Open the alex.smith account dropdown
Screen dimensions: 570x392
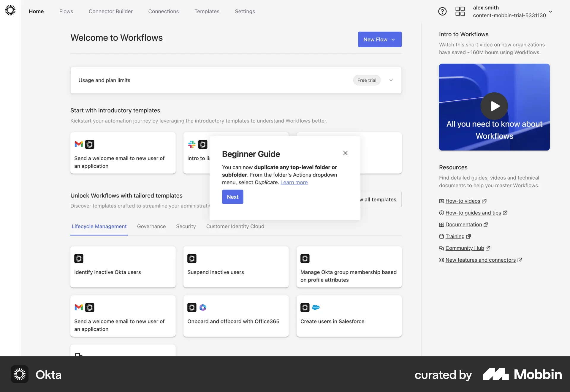point(551,12)
